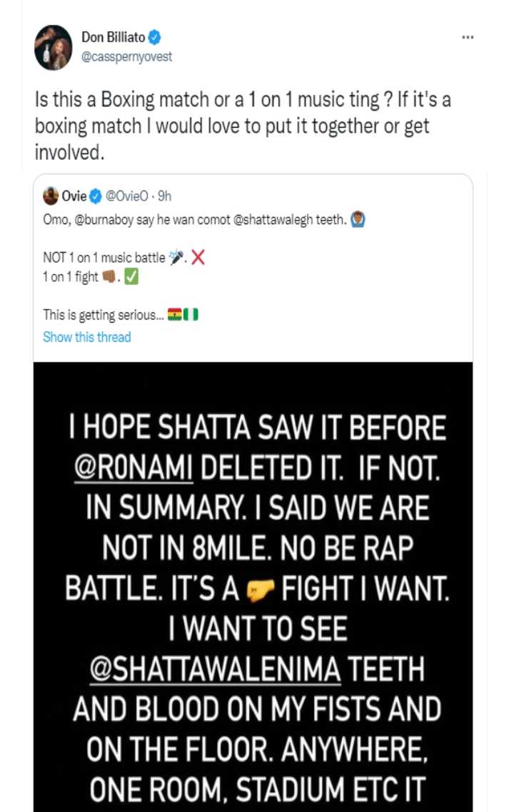The image size is (514, 812).
Task: Open the three-dot more options menu
Action: pyautogui.click(x=468, y=38)
